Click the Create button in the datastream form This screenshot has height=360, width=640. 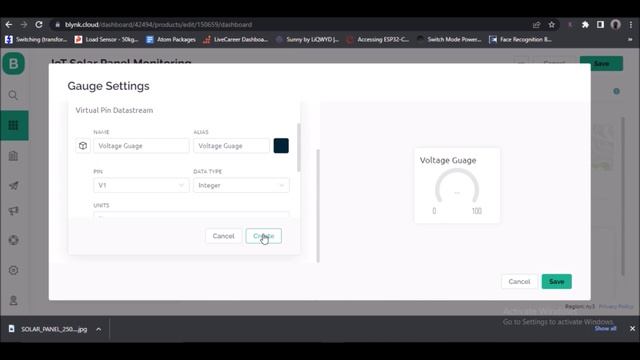[x=264, y=236]
